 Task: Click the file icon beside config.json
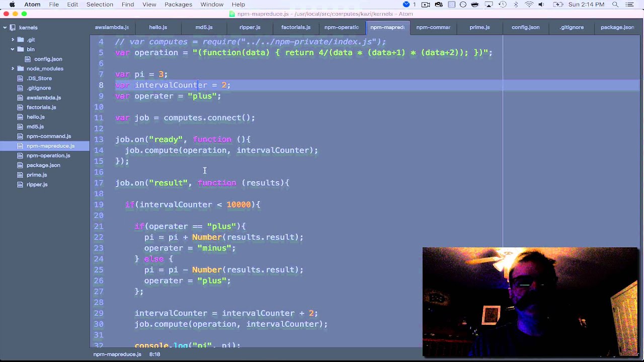[x=29, y=59]
